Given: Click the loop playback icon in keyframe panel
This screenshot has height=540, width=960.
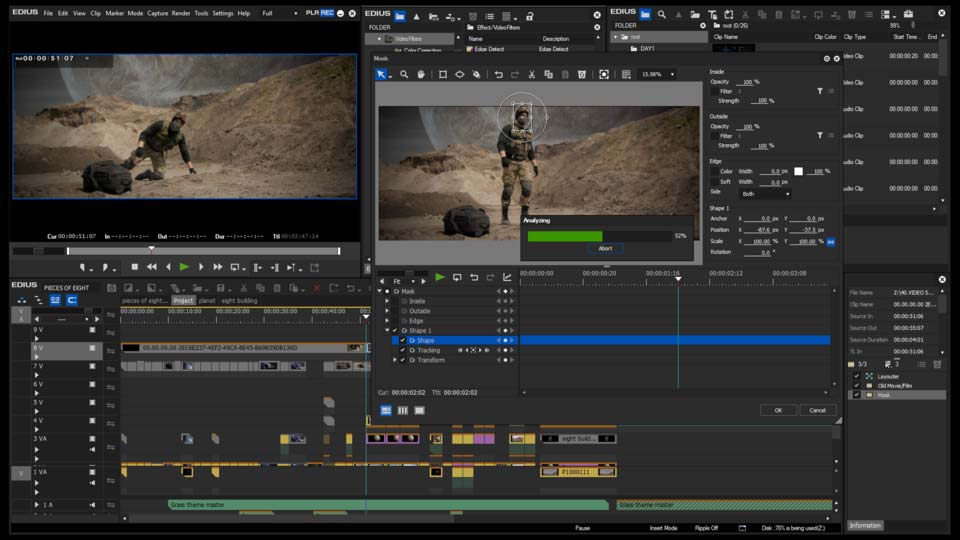Looking at the screenshot, I should (457, 277).
